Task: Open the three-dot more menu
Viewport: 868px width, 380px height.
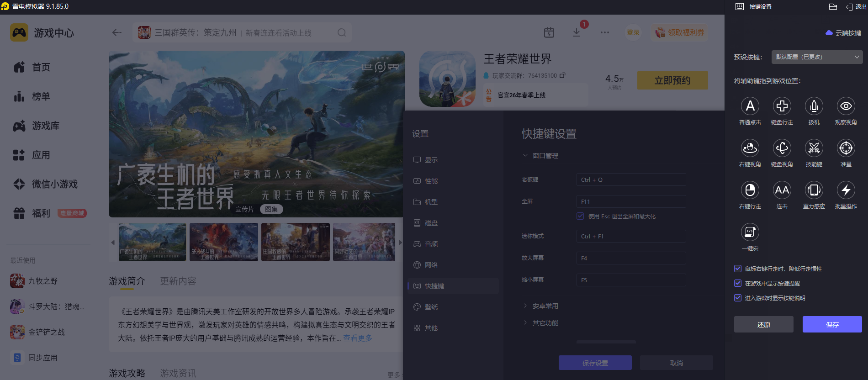Action: 605,32
